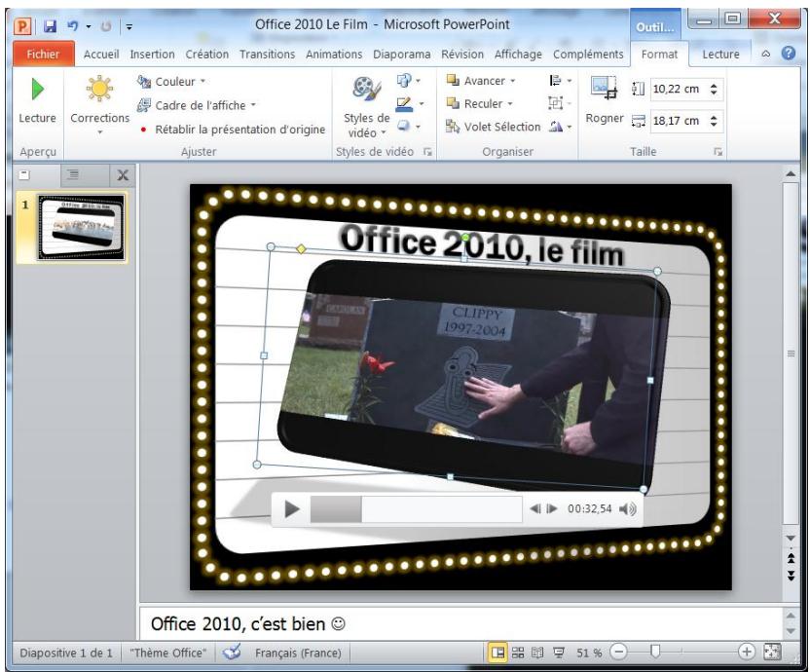The width and height of the screenshot is (810, 672).
Task: Click Avancer to bring forward
Action: click(476, 81)
